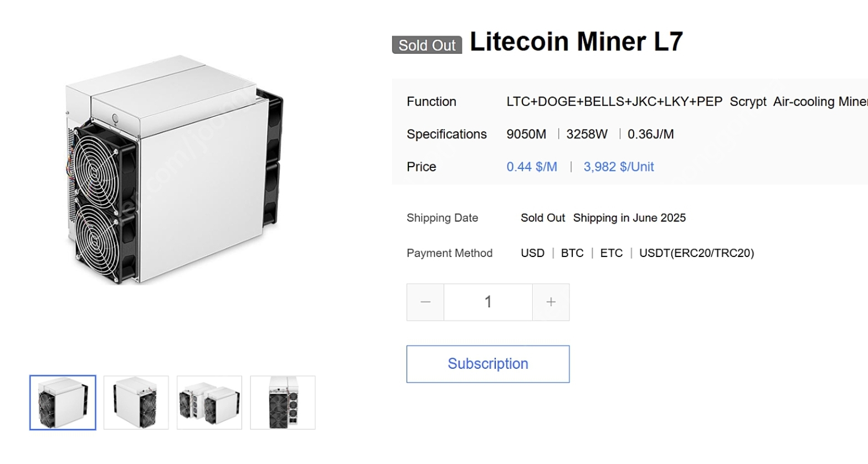Select the first highlighted miner thumbnail
This screenshot has width=868, height=464.
(63, 403)
